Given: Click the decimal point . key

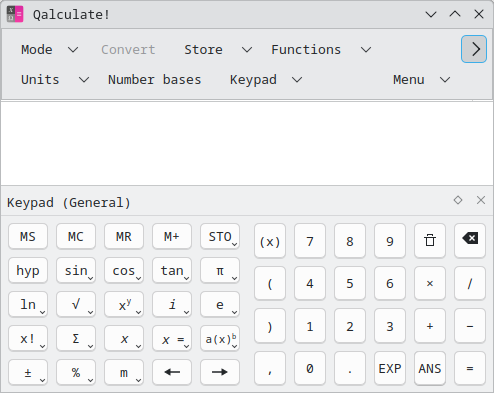Looking at the screenshot, I should click(350, 368).
